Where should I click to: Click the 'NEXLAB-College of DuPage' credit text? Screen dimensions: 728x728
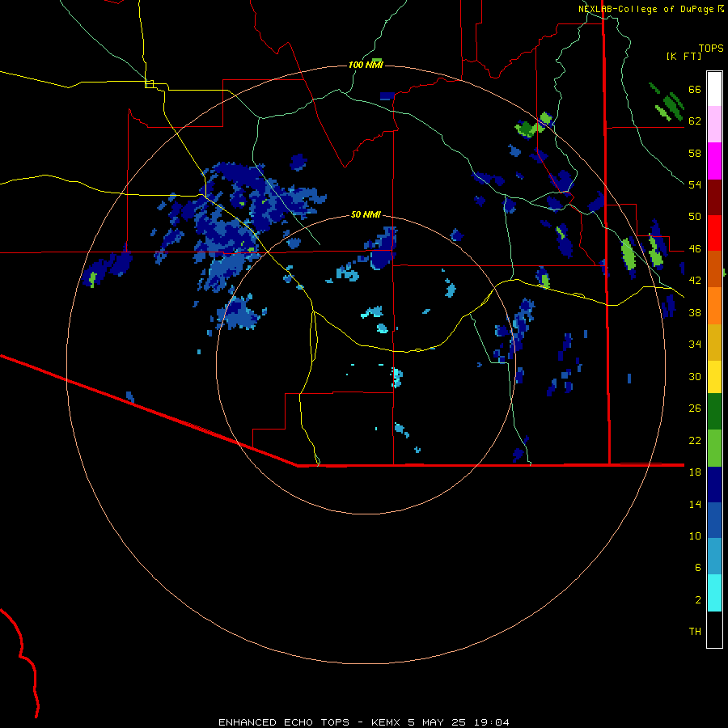(x=645, y=9)
